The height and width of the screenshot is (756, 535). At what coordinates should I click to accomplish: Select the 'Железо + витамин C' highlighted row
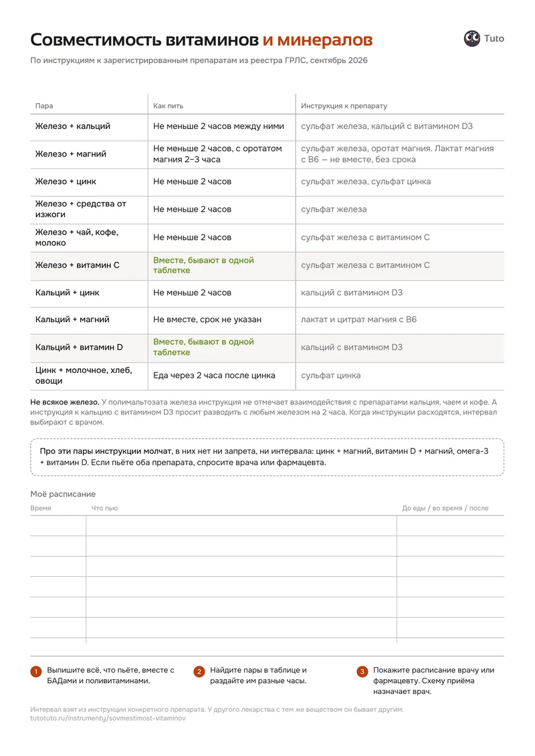coord(267,266)
